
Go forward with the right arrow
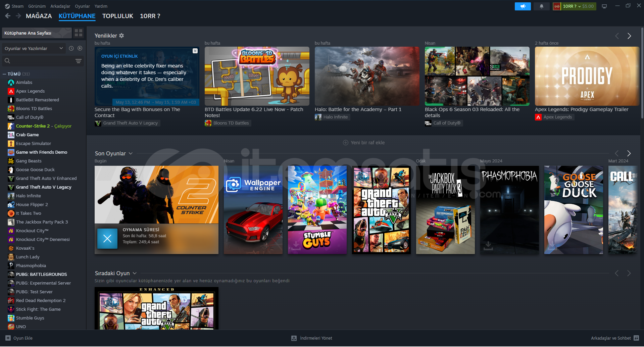(18, 16)
